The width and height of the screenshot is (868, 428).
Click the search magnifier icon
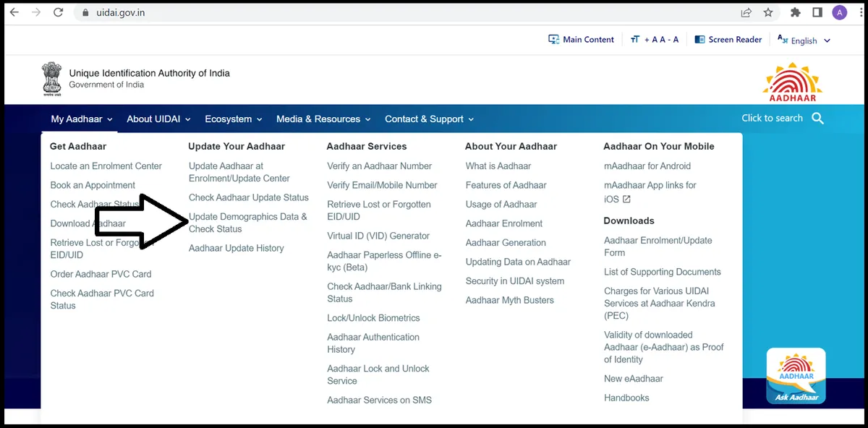818,119
